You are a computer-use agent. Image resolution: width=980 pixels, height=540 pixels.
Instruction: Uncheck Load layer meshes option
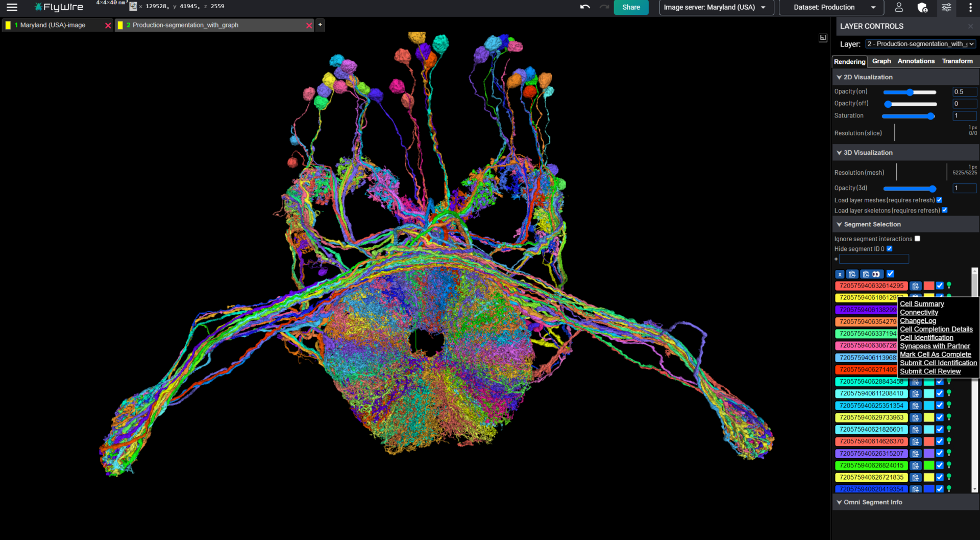pos(939,200)
